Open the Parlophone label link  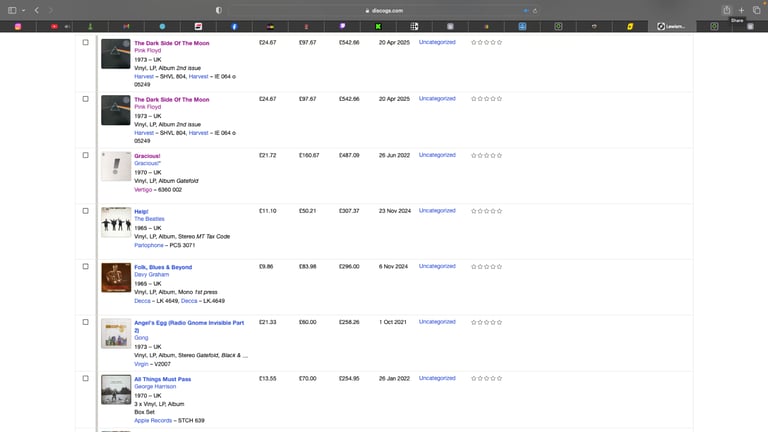click(x=149, y=245)
